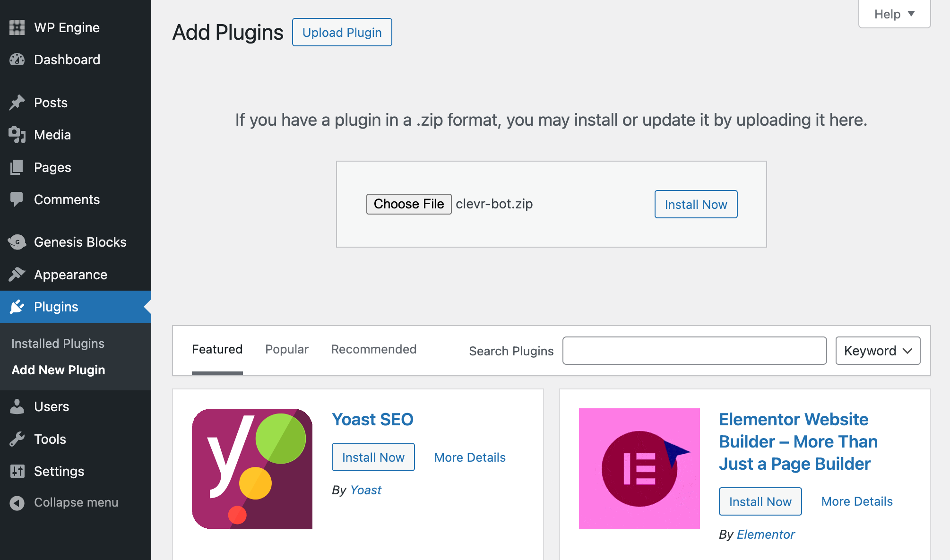This screenshot has height=560, width=950.
Task: Open Appearance via the paintbrush icon
Action: [17, 275]
